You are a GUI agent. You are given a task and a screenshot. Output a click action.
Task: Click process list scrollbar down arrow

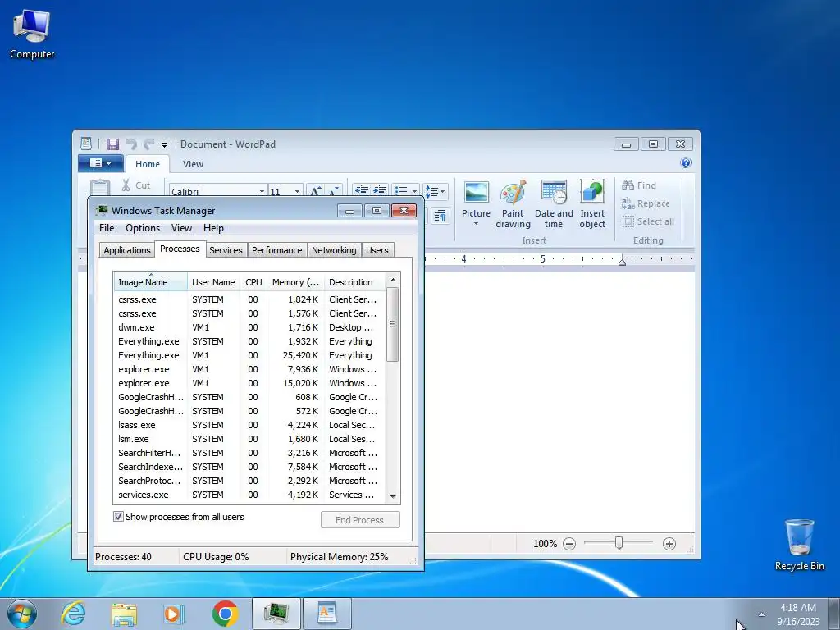click(393, 496)
